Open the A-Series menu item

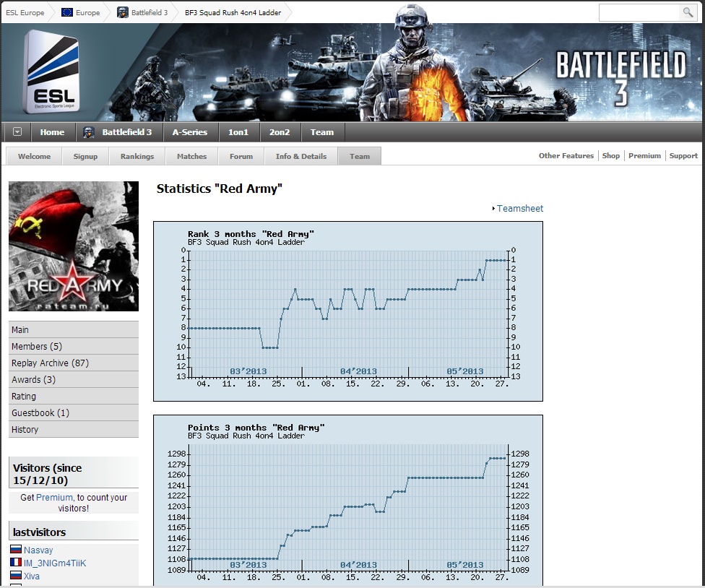(x=190, y=132)
